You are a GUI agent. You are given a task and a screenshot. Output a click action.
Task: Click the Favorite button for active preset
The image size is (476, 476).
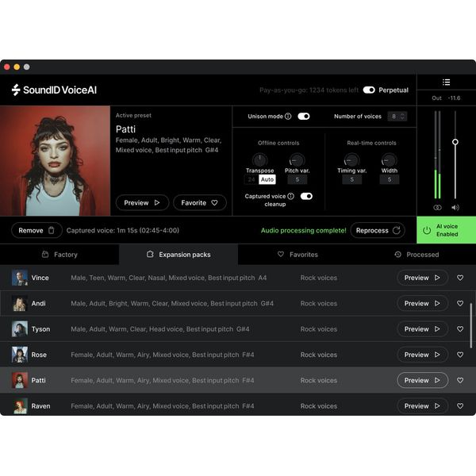point(199,202)
